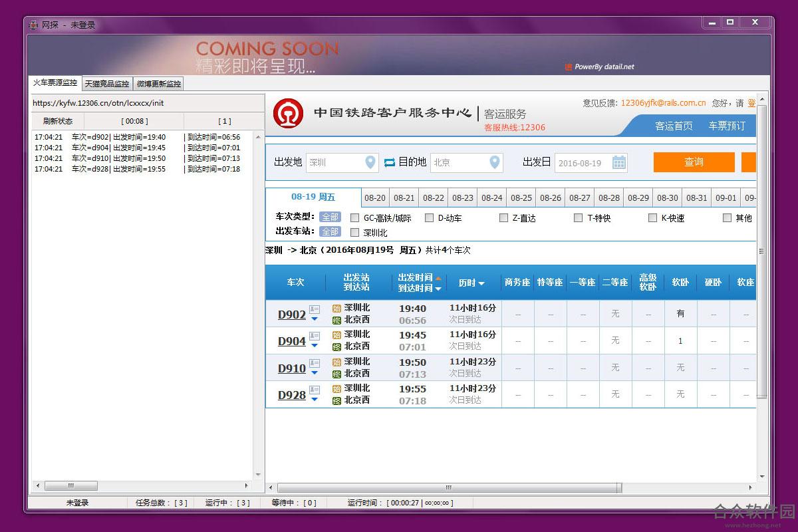Screen dimensions: 798x532
Task: Expand the blue arrow under D902
Action: pos(315,319)
